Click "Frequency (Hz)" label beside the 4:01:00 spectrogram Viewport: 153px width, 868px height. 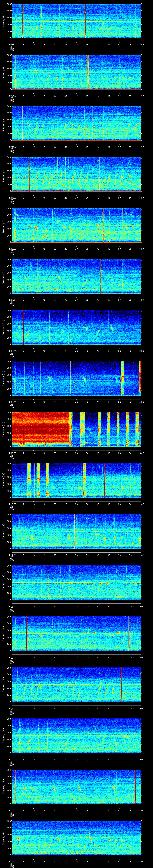(3, 21)
